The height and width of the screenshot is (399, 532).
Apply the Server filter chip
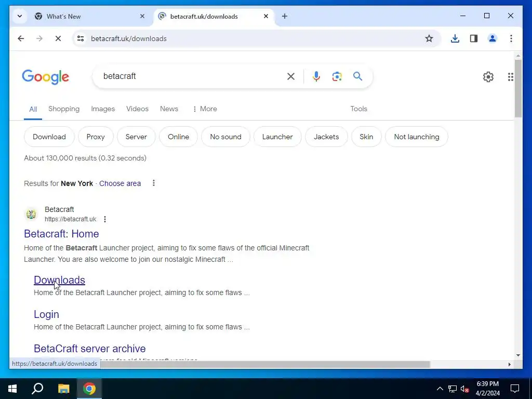(x=136, y=137)
